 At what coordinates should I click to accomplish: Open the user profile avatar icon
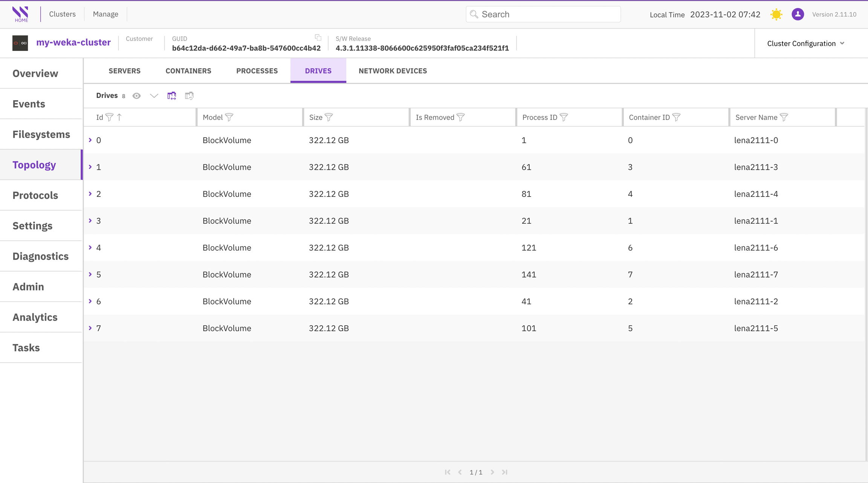798,14
